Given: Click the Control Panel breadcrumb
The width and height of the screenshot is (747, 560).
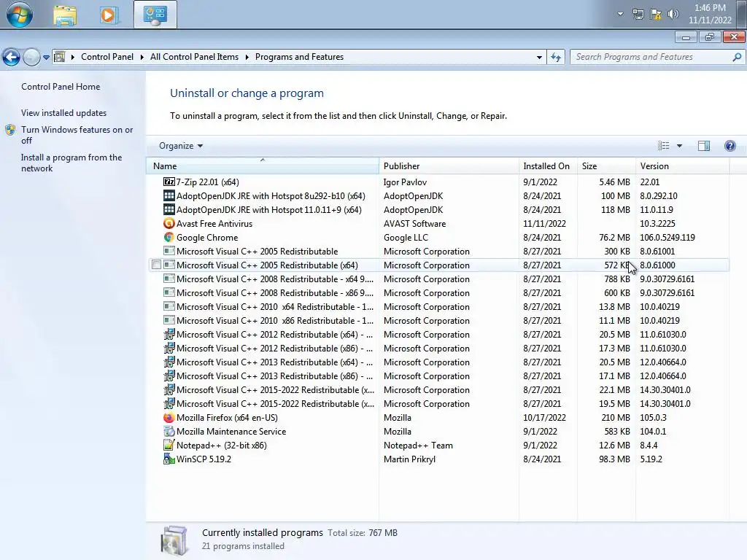Looking at the screenshot, I should click(107, 57).
